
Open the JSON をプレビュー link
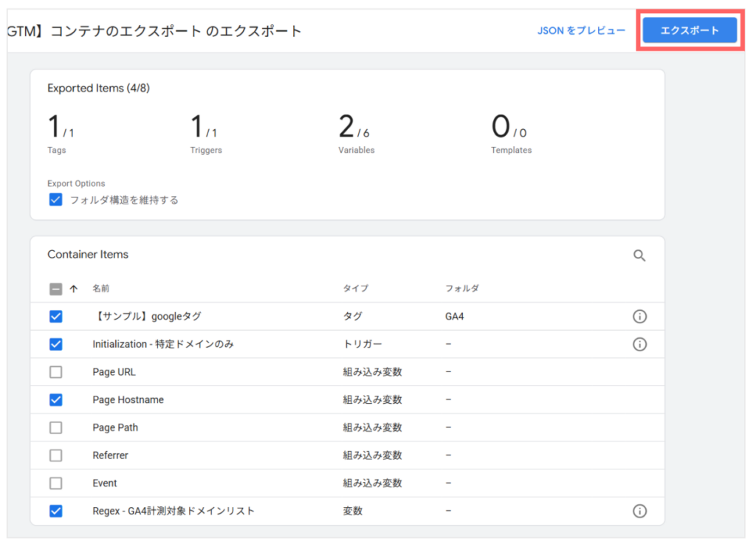[581, 30]
